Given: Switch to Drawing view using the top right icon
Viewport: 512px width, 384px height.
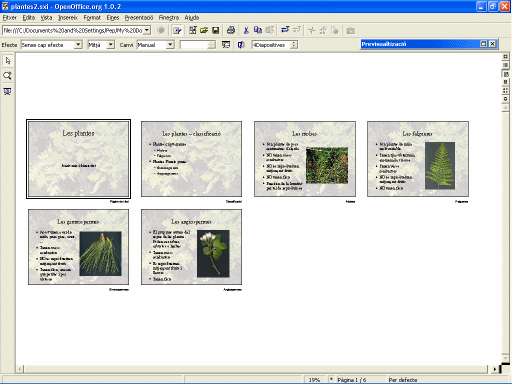Looking at the screenshot, I should click(505, 57).
